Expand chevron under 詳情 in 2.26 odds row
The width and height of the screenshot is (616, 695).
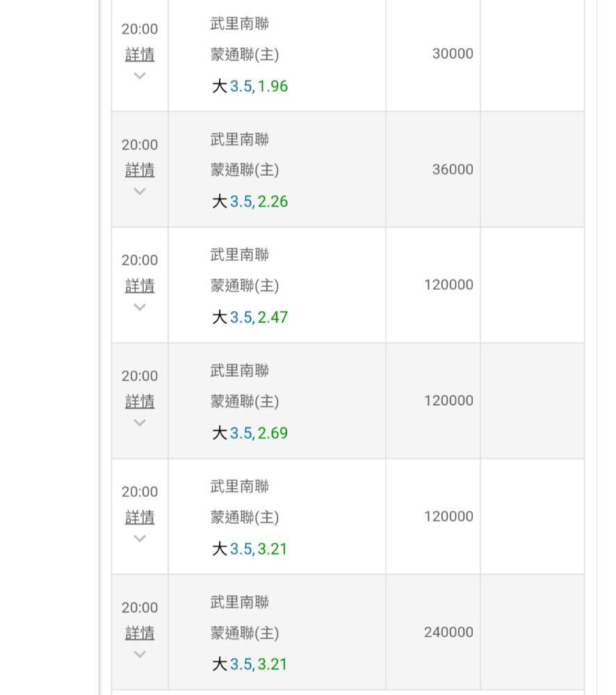(x=140, y=192)
